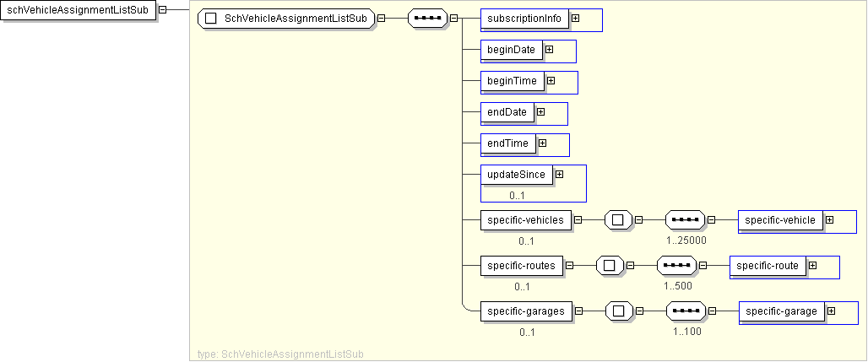Select the sequence icon before specific-route

[x=676, y=266]
